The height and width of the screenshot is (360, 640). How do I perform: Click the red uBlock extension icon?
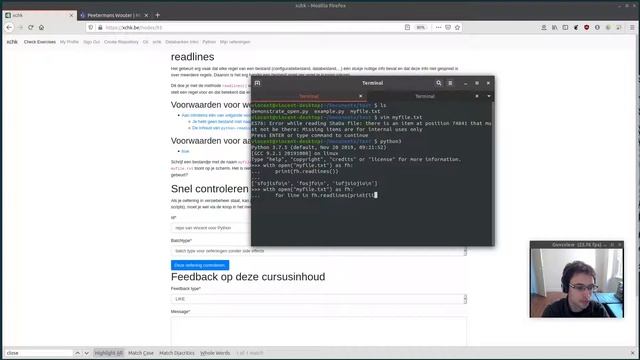(x=587, y=27)
